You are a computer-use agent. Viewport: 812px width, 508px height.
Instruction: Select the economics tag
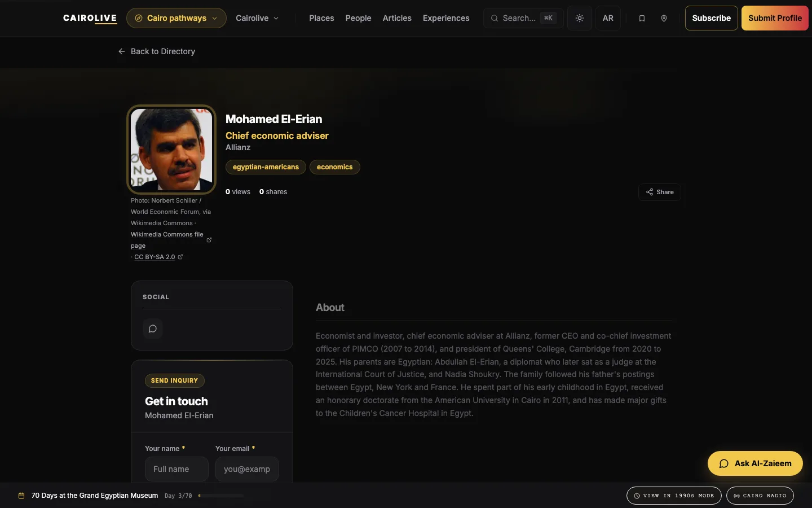point(335,167)
